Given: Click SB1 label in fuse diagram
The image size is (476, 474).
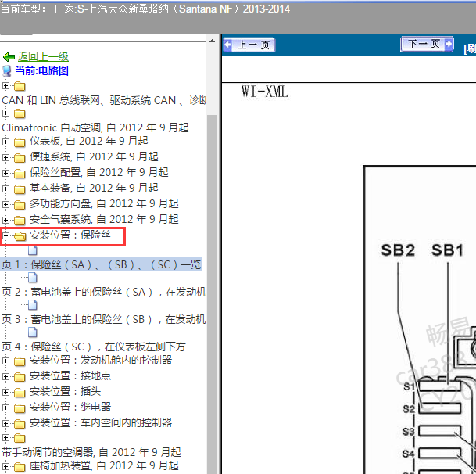Looking at the screenshot, I should [x=447, y=250].
